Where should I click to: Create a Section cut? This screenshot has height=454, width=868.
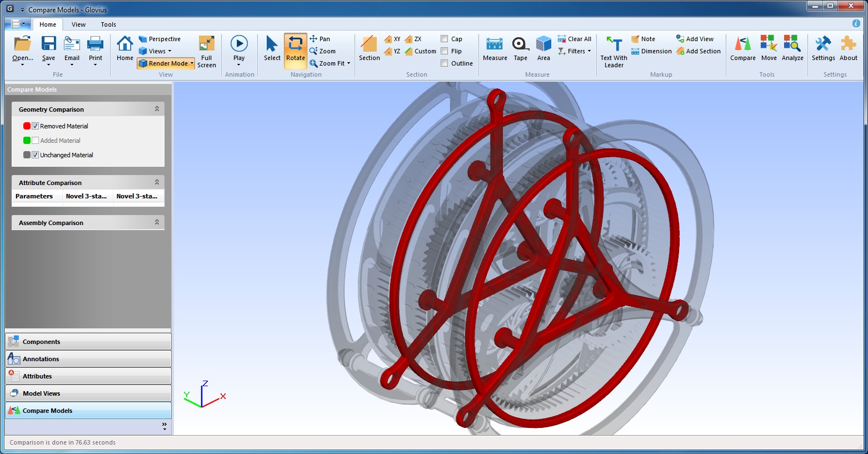[x=370, y=49]
